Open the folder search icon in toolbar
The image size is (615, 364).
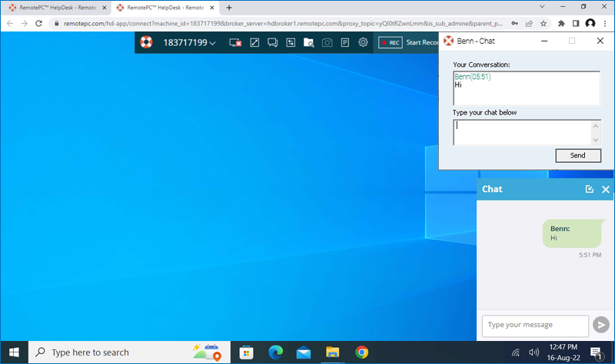309,43
